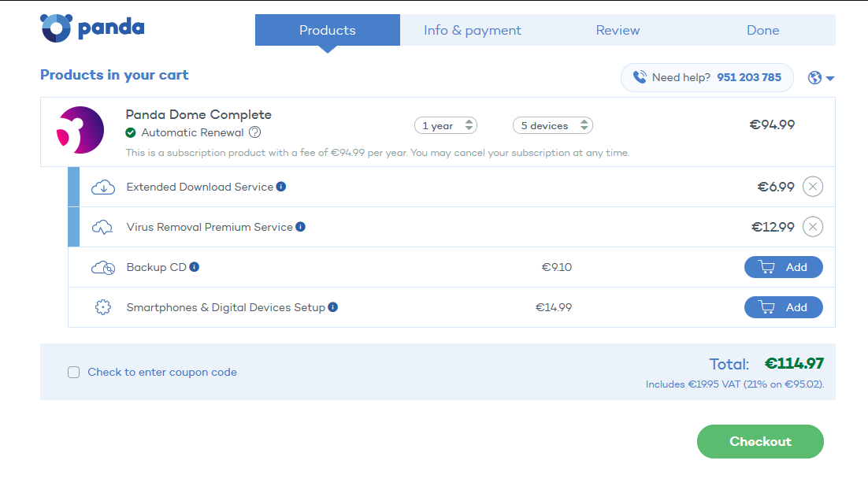The height and width of the screenshot is (490, 868).
Task: Click the Smartphones & Digital Devices Setup gear icon
Action: pos(103,307)
